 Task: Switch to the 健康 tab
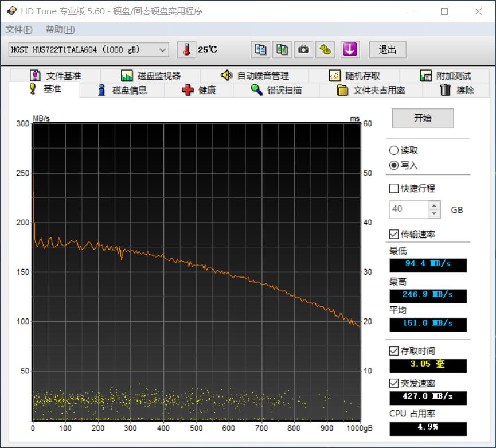click(199, 90)
